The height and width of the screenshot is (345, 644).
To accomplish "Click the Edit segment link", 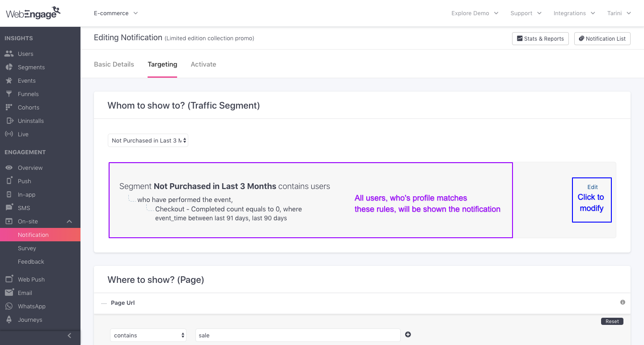I will [593, 187].
